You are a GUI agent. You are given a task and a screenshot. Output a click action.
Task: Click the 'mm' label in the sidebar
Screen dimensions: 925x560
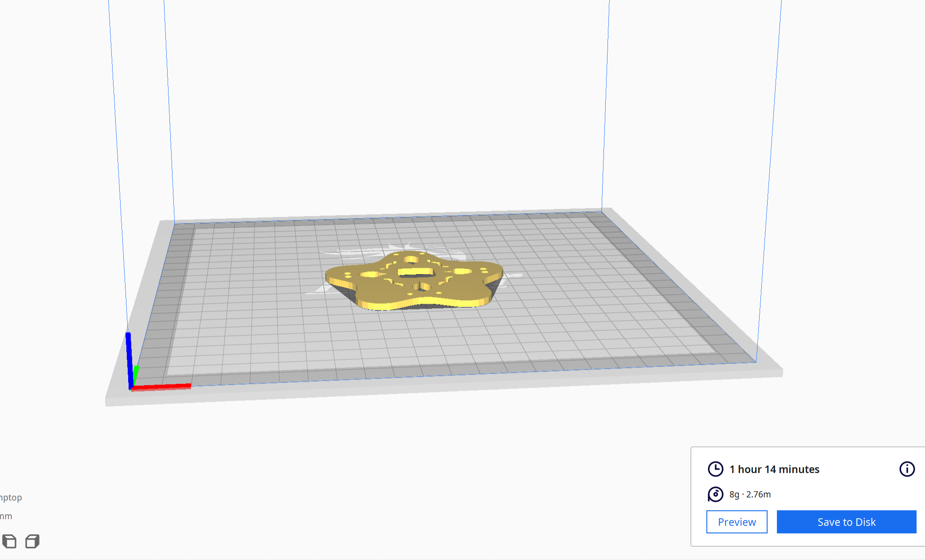[x=5, y=516]
